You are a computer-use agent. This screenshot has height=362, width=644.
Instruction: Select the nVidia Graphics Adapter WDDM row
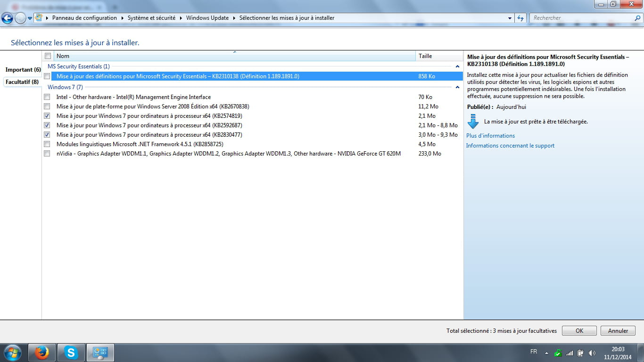[252, 154]
